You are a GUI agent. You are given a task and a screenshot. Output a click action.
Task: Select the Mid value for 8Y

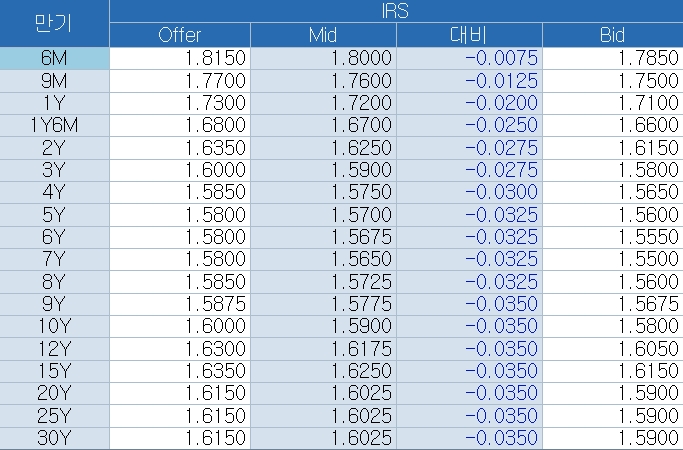pyautogui.click(x=323, y=281)
